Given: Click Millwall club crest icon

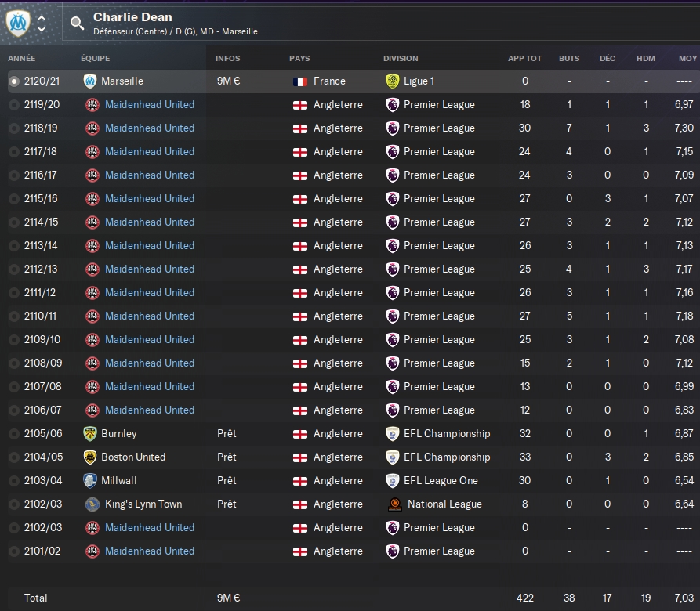Looking at the screenshot, I should coord(90,480).
